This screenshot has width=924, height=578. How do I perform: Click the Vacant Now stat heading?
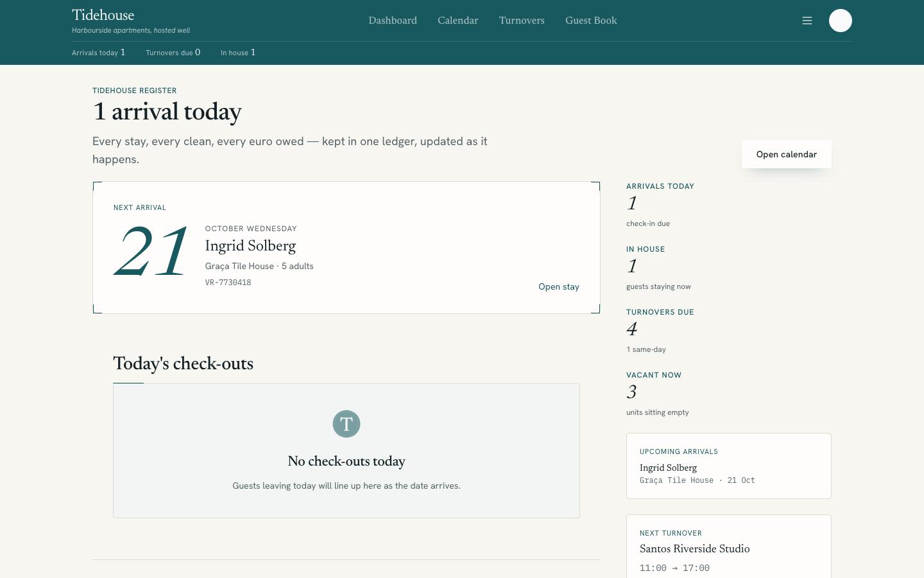654,375
